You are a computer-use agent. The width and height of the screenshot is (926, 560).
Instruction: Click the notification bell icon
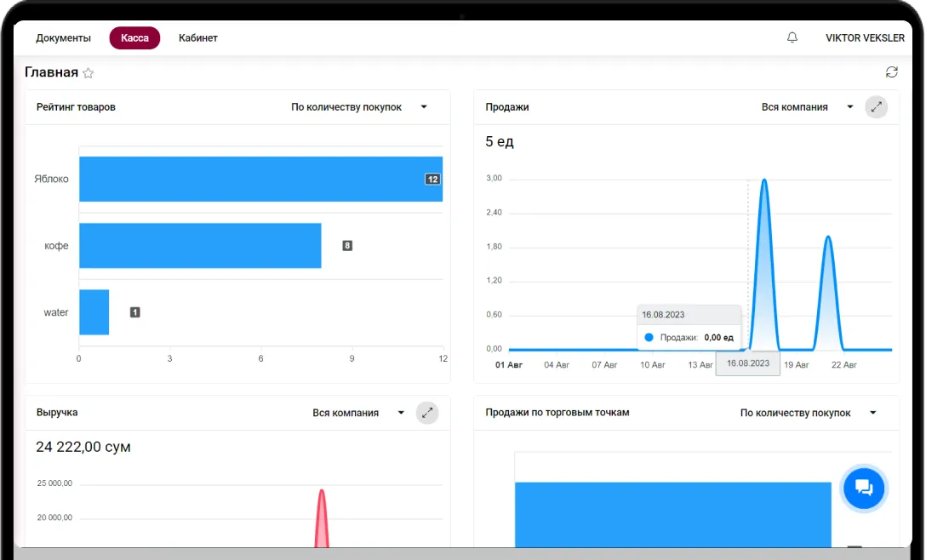792,38
